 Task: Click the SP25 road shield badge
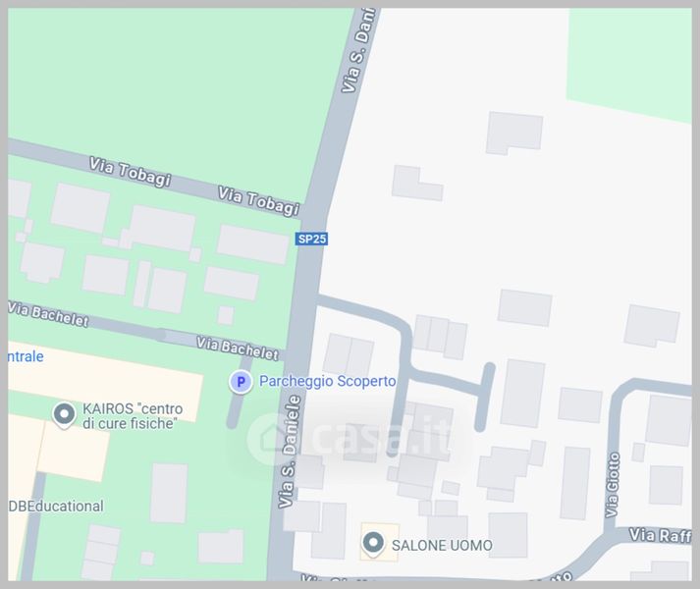tap(311, 239)
